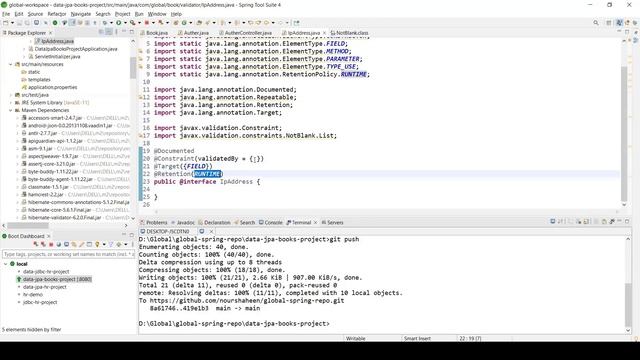Image resolution: width=640 pixels, height=360 pixels.
Task: Click the Open Perspective icon at top right
Action: [609, 23]
